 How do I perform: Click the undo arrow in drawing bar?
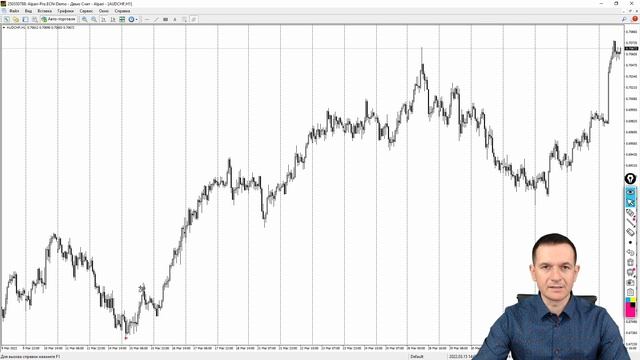tap(630, 252)
